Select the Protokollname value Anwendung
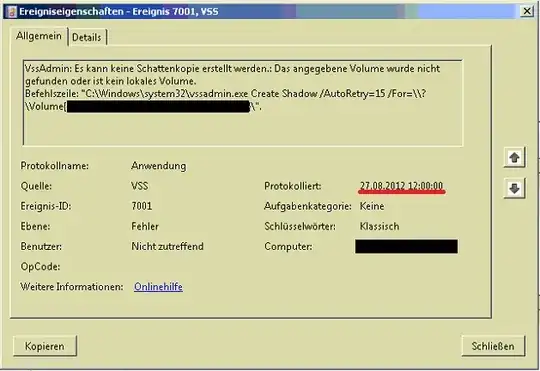This screenshot has width=540, height=371. 158,166
